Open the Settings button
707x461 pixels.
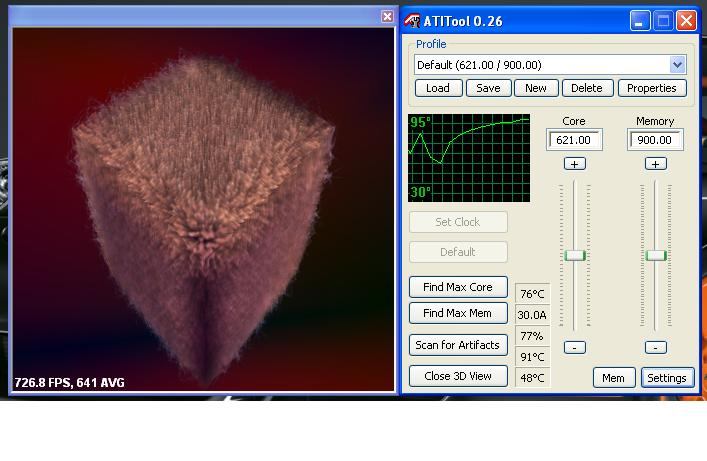(667, 378)
